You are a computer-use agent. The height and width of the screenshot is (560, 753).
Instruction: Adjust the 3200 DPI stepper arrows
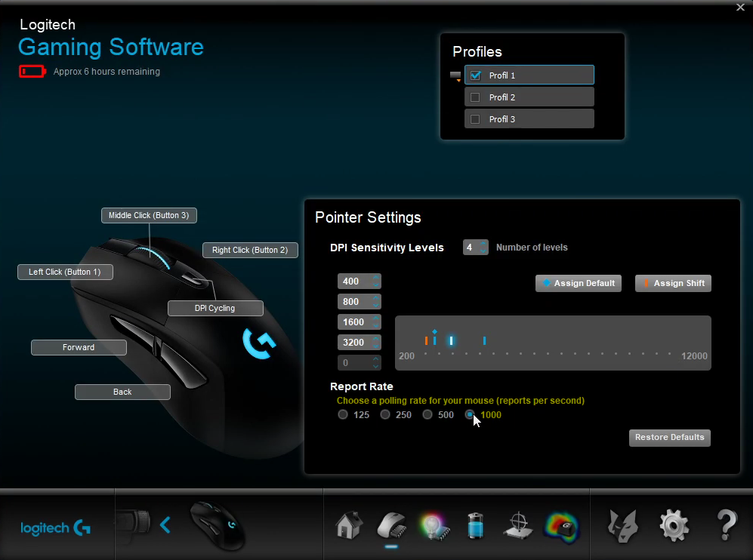[376, 342]
